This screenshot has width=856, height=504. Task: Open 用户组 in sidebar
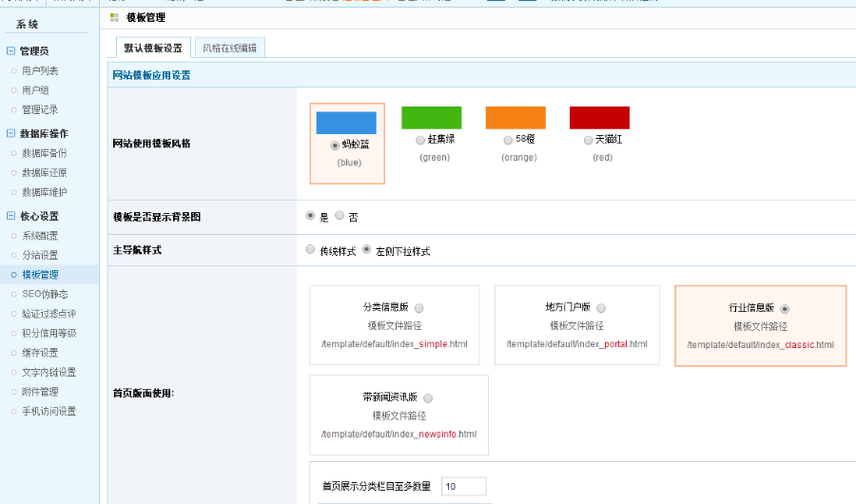click(35, 90)
